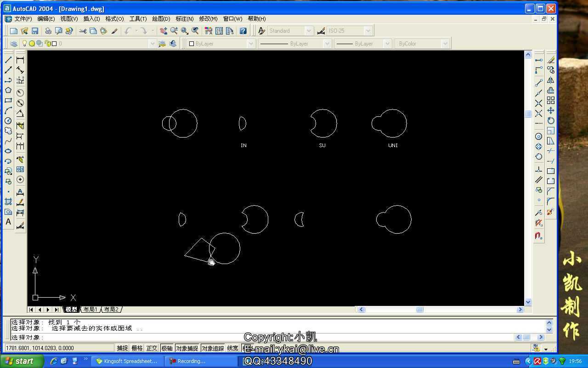
Task: Toggle 捕捉 snap mode in status bar
Action: (122, 348)
